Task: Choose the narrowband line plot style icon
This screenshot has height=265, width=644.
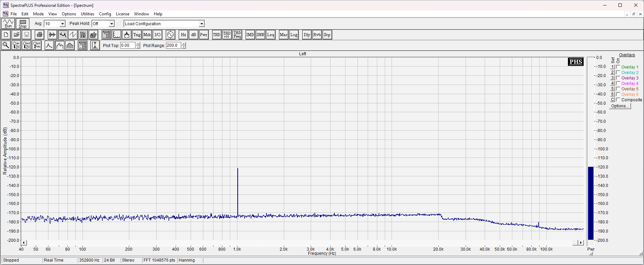Action: coord(49,45)
